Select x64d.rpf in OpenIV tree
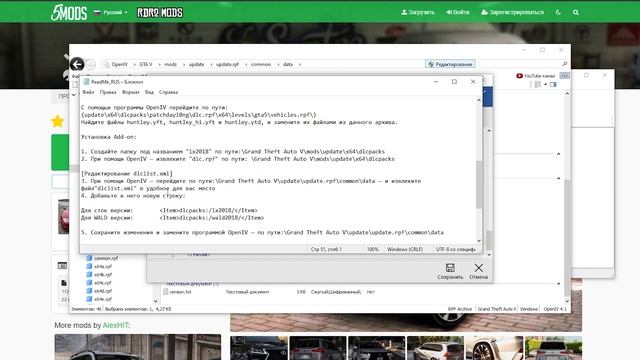The height and width of the screenshot is (360, 640). 99,291
